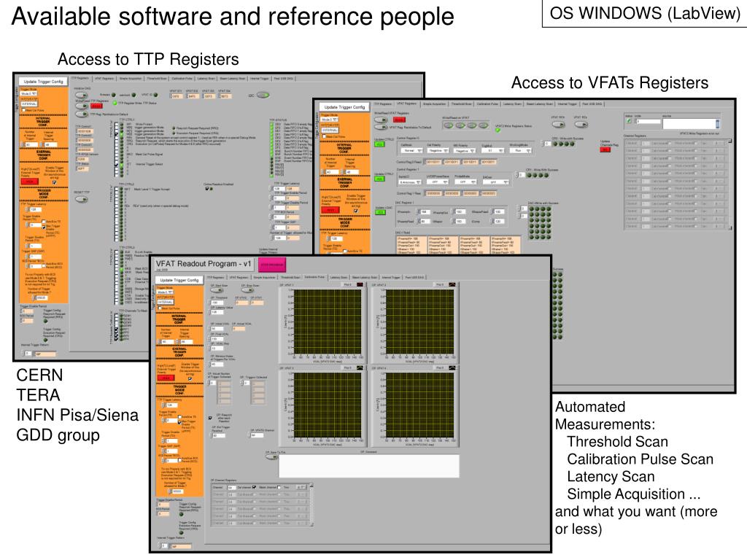Select Beam Latency Scan tab in VFAT Registers window
The width and height of the screenshot is (747, 560).
[x=540, y=104]
